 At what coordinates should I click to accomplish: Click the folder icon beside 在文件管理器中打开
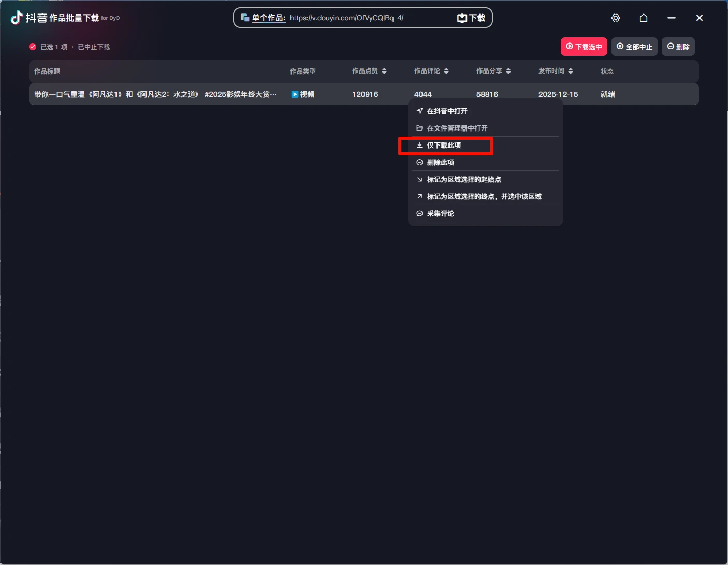(419, 128)
